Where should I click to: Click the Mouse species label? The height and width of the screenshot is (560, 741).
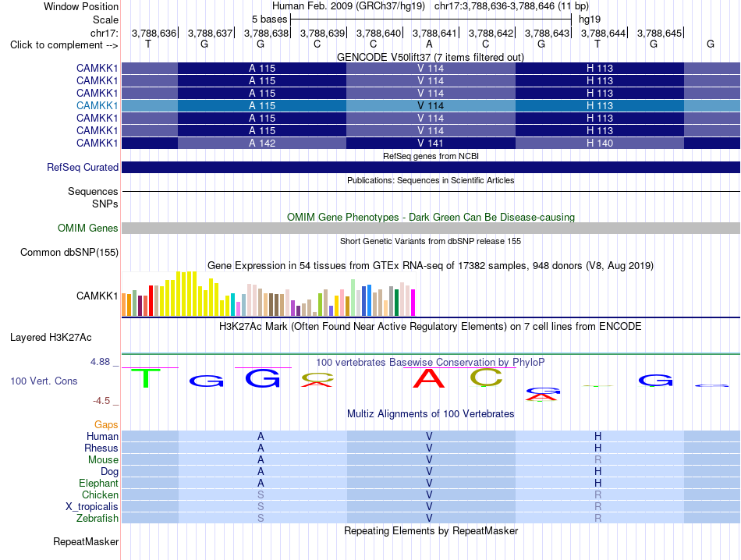[103, 460]
